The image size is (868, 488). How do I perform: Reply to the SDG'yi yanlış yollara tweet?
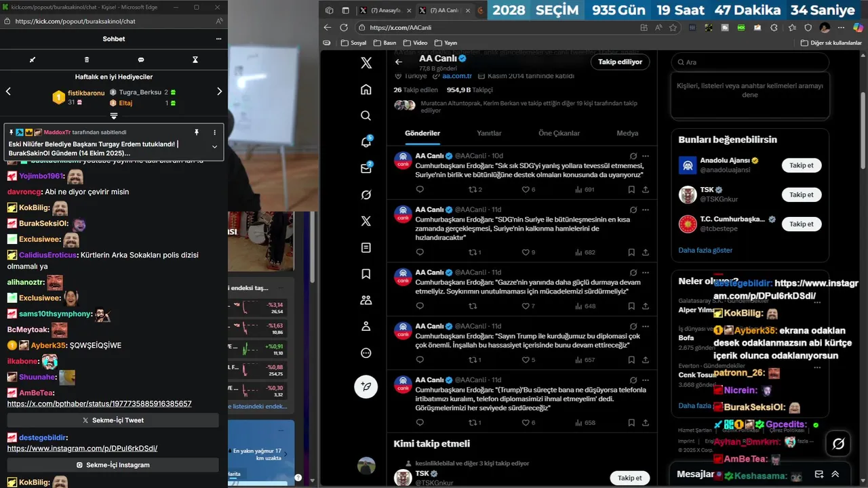420,190
